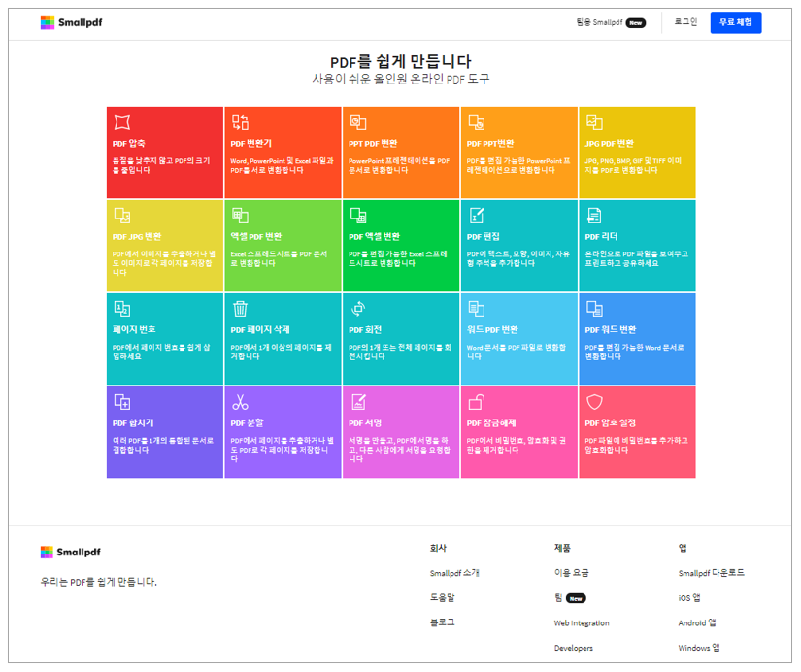Click the 'PDF를 쉽게 만듭니다' main heading
This screenshot has height=672, width=801.
(x=400, y=62)
